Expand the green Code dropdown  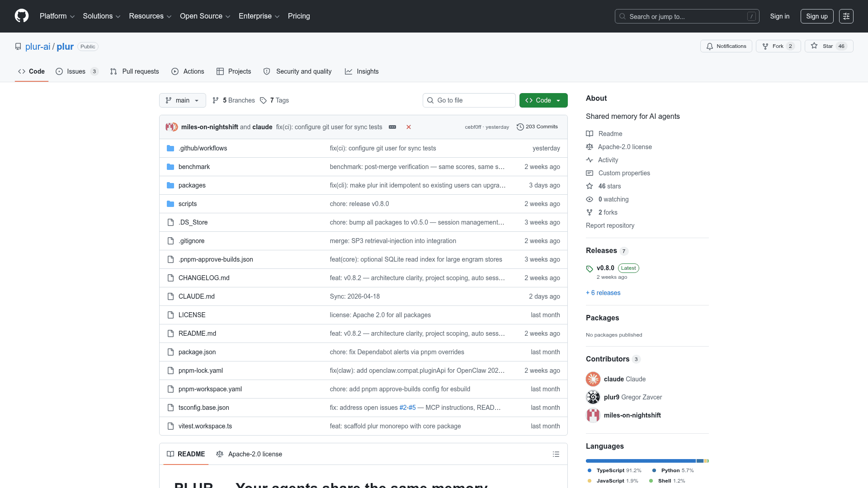click(x=543, y=100)
